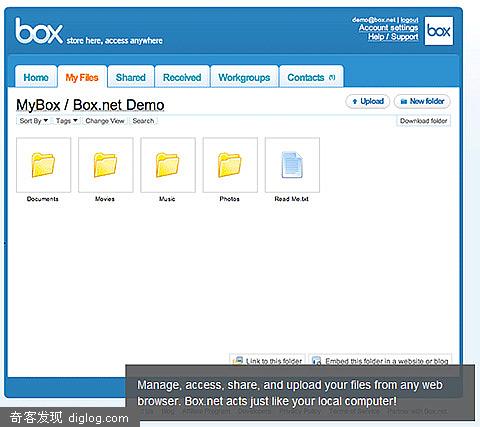Viewport: 480px width, 427px height.
Task: Select the Read Me.txt file icon
Action: pyautogui.click(x=292, y=165)
